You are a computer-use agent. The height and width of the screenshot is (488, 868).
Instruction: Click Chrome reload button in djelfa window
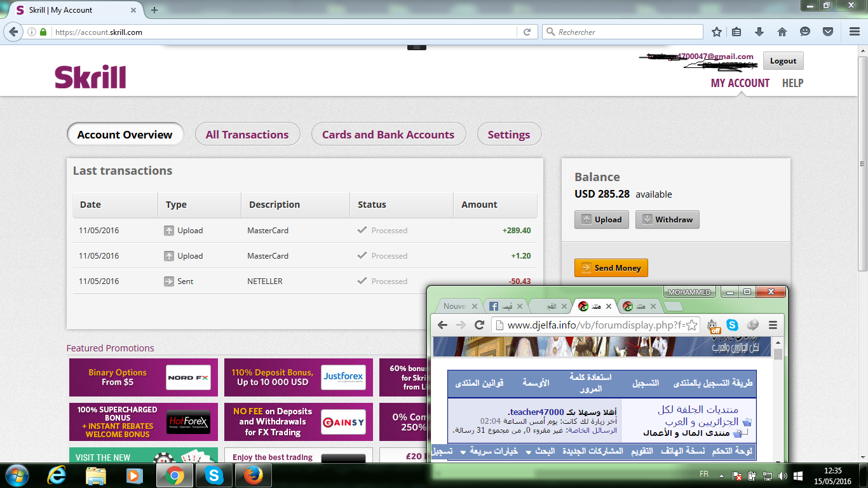click(x=480, y=325)
